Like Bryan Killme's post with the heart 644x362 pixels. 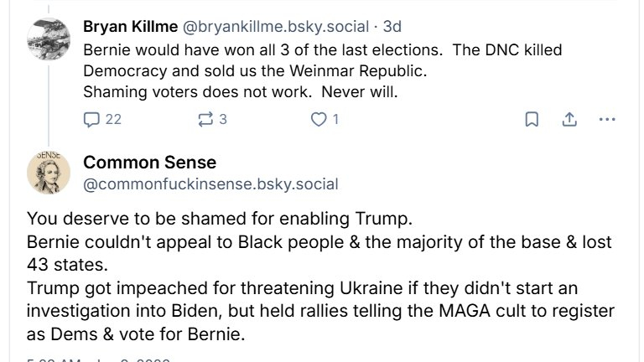coord(318,120)
